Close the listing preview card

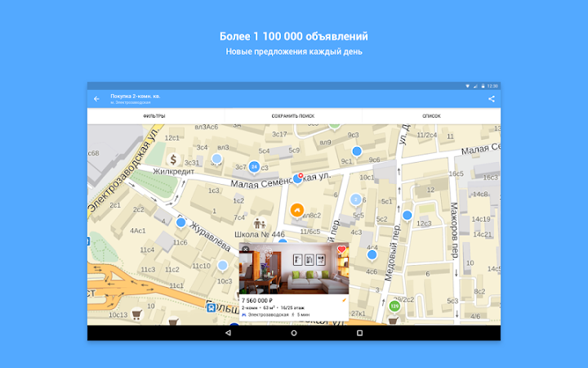(x=246, y=249)
